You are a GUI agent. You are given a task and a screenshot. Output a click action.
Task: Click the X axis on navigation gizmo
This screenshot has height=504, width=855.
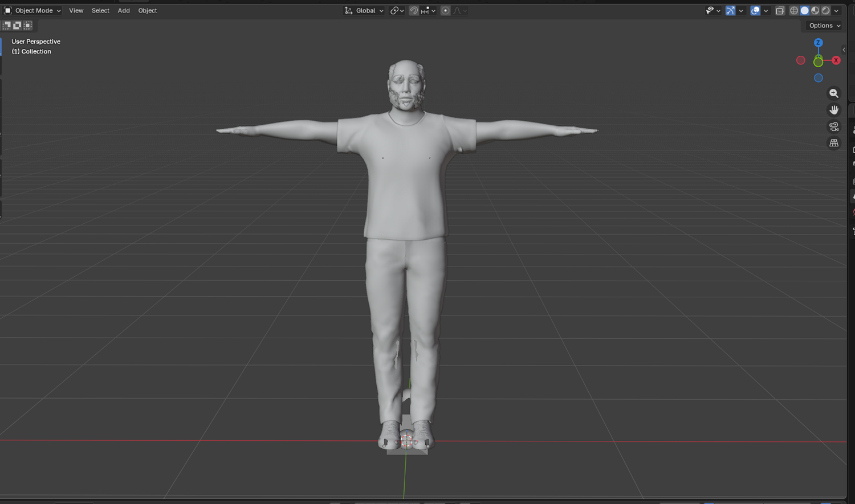836,60
